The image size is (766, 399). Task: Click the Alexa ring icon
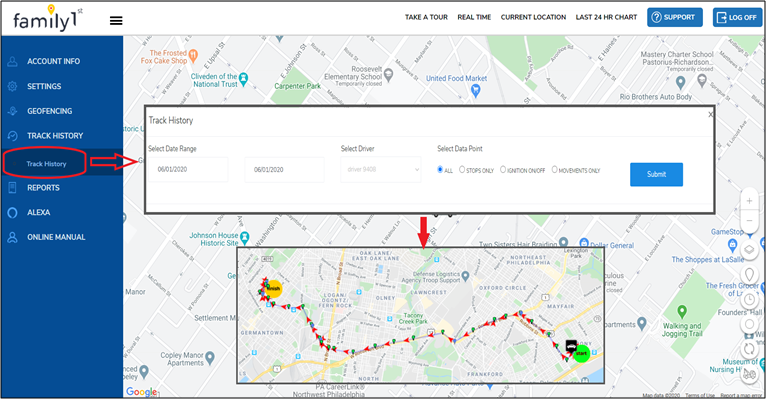[x=13, y=212]
